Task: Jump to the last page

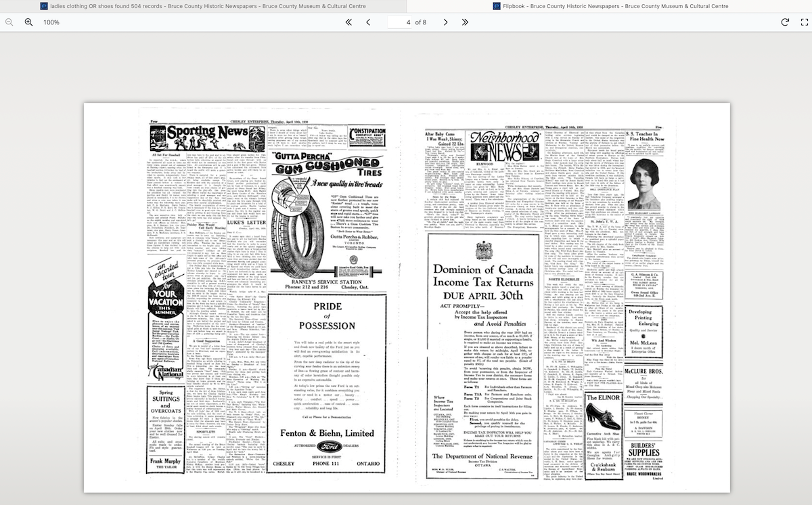Action: click(x=465, y=22)
